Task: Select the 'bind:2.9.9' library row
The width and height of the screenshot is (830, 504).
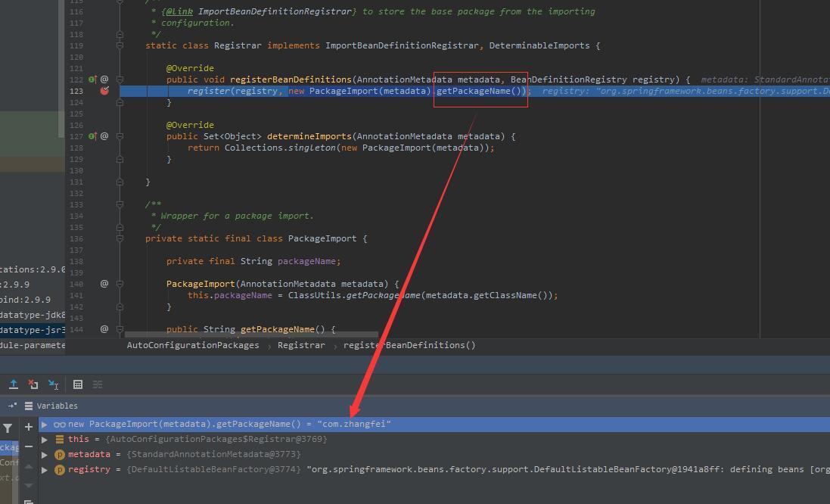Action: [33, 300]
